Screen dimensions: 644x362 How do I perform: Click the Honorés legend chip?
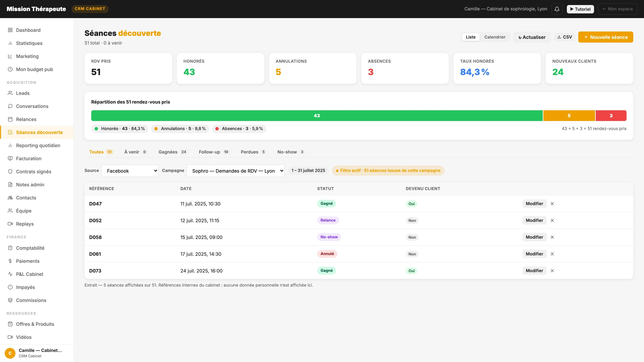coord(120,129)
